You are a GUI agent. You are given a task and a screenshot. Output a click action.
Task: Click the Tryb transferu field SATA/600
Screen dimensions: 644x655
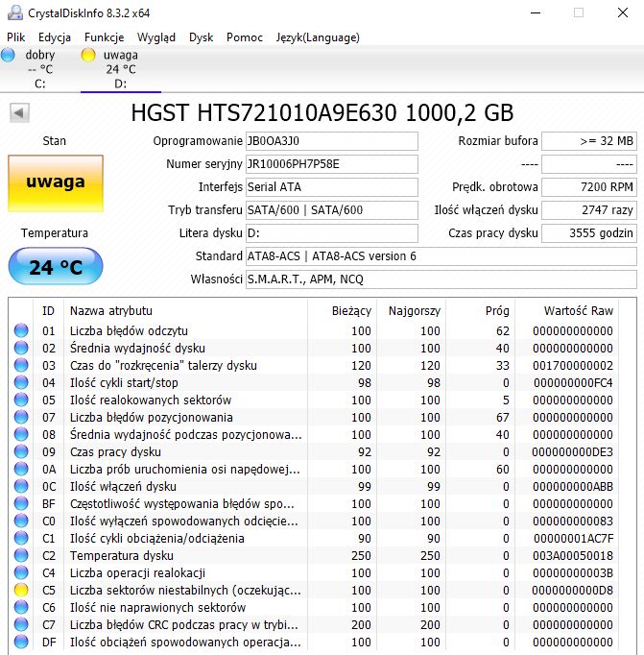(332, 209)
